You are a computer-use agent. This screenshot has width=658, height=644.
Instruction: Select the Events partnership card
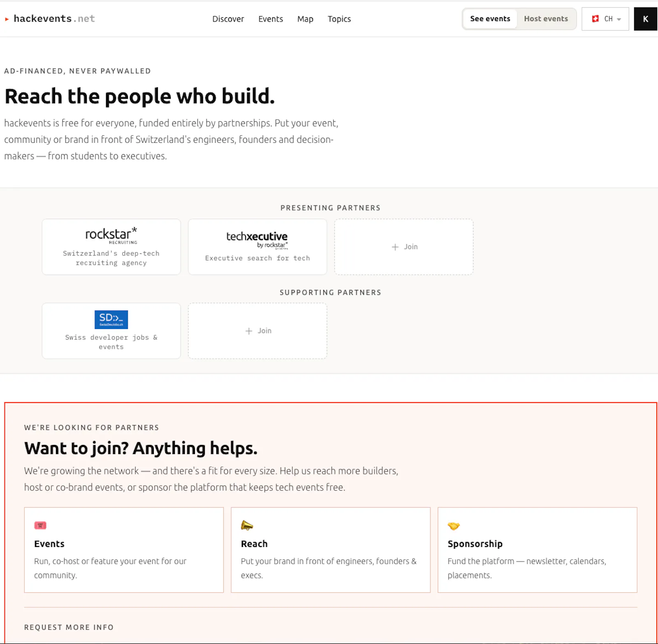(124, 550)
